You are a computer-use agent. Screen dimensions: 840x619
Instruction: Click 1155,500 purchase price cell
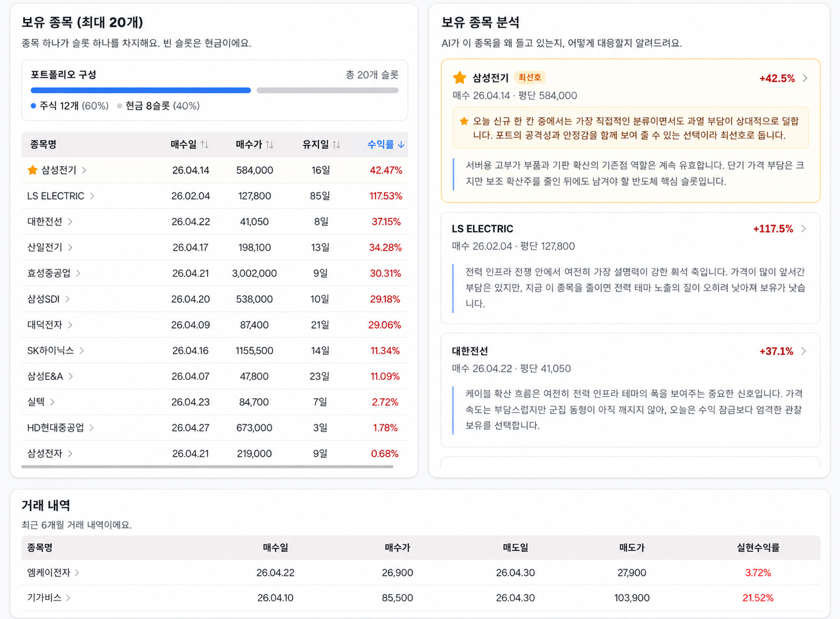tap(254, 351)
